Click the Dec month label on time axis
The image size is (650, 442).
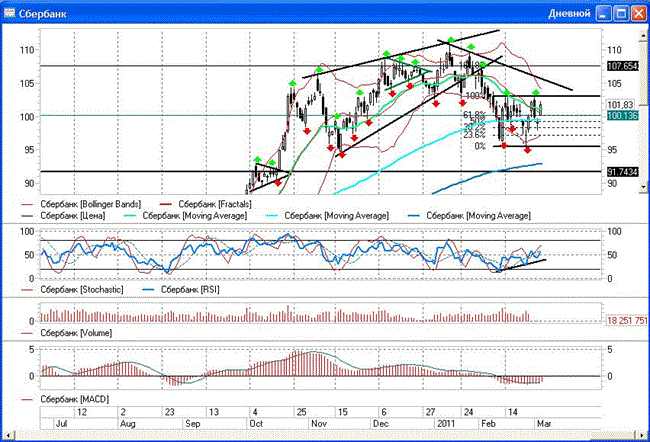[381, 424]
